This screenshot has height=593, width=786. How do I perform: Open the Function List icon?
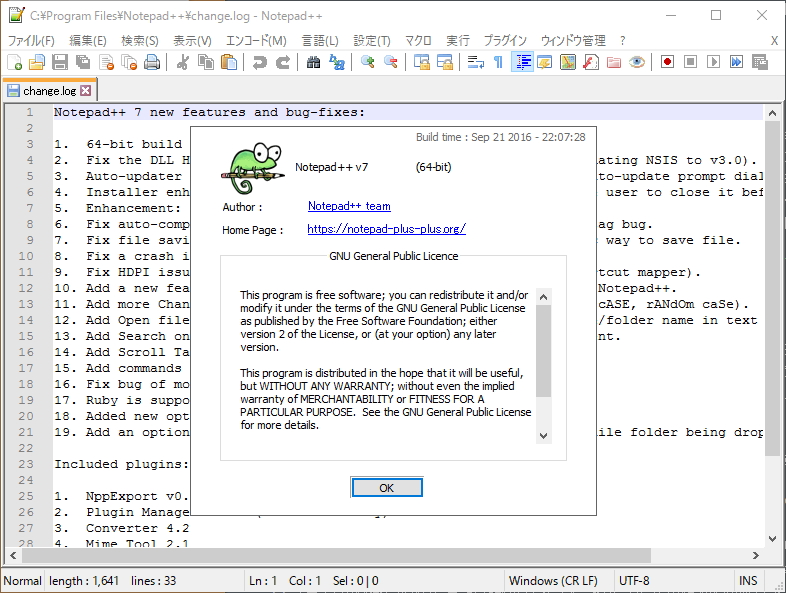pos(591,62)
